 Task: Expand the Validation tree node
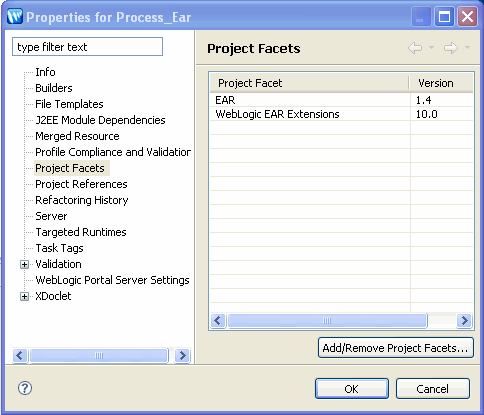pyautogui.click(x=24, y=264)
